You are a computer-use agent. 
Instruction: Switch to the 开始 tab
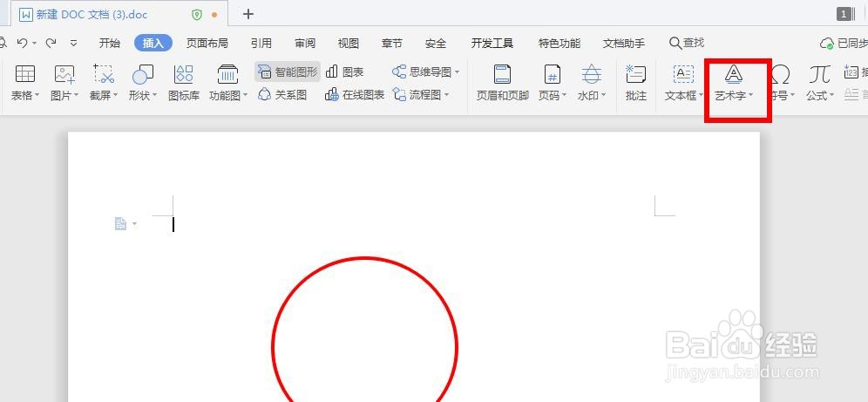pyautogui.click(x=110, y=44)
